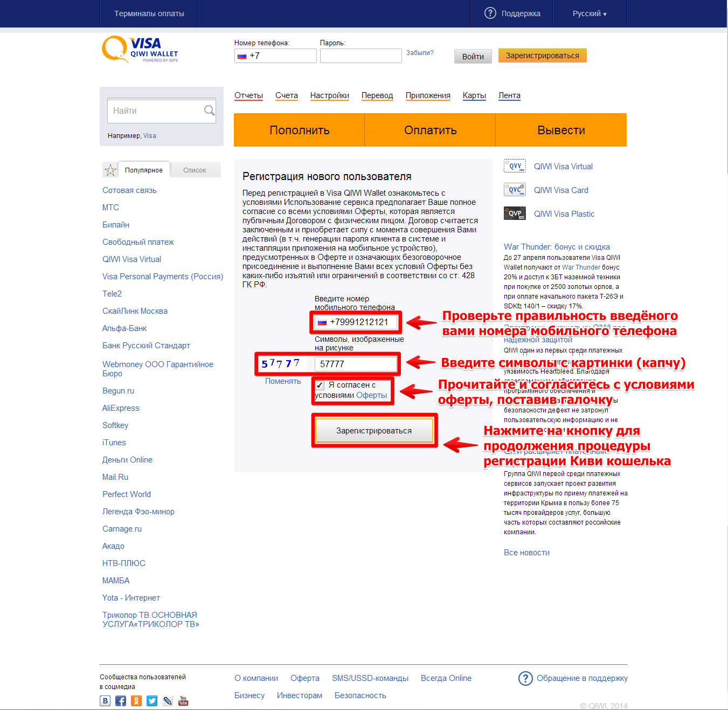Click Поменять to change captcha

point(283,381)
